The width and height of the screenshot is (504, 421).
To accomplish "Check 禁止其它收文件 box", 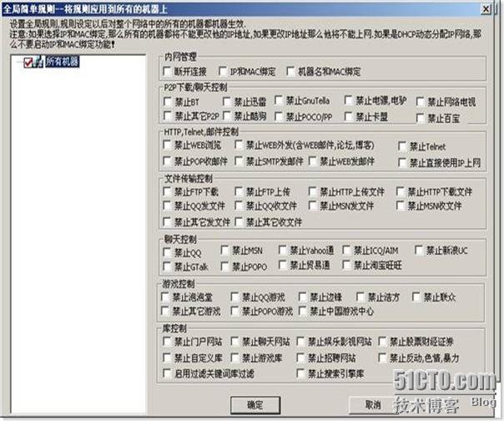I will coord(239,221).
